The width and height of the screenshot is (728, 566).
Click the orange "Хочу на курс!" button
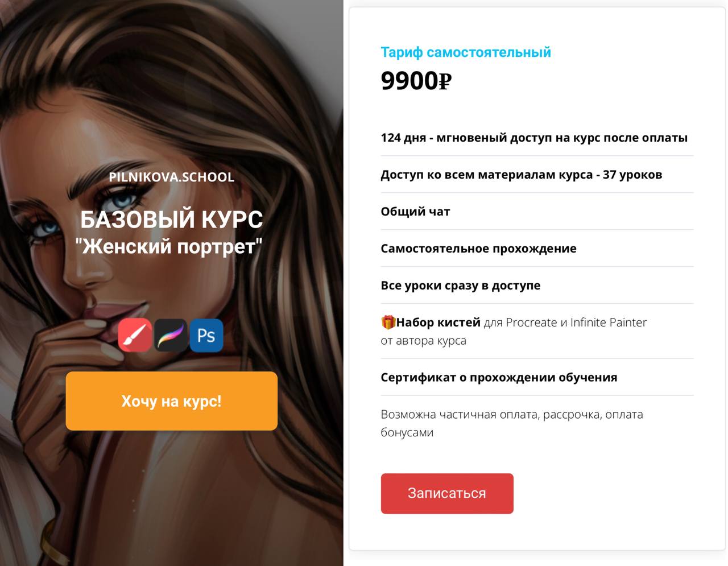172,401
